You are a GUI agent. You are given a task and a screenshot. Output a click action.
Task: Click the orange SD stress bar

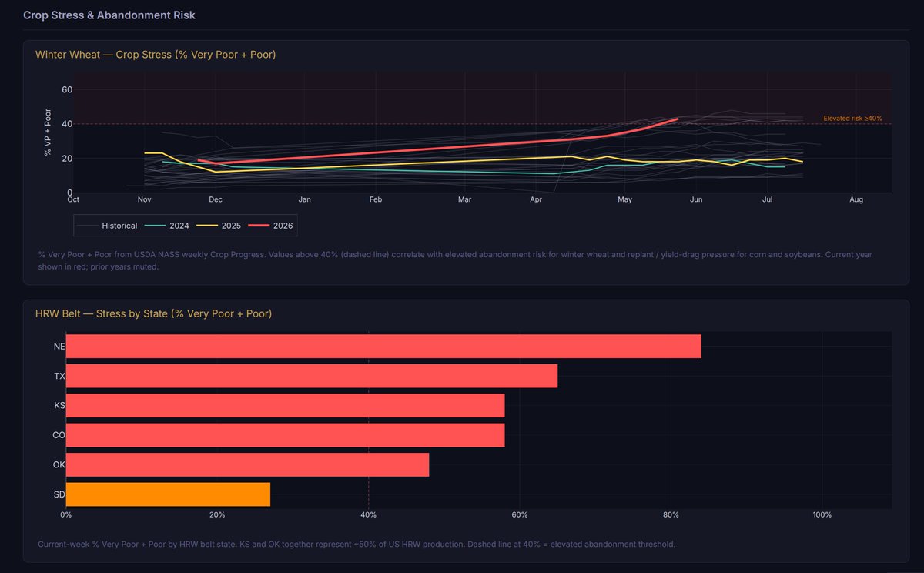168,494
